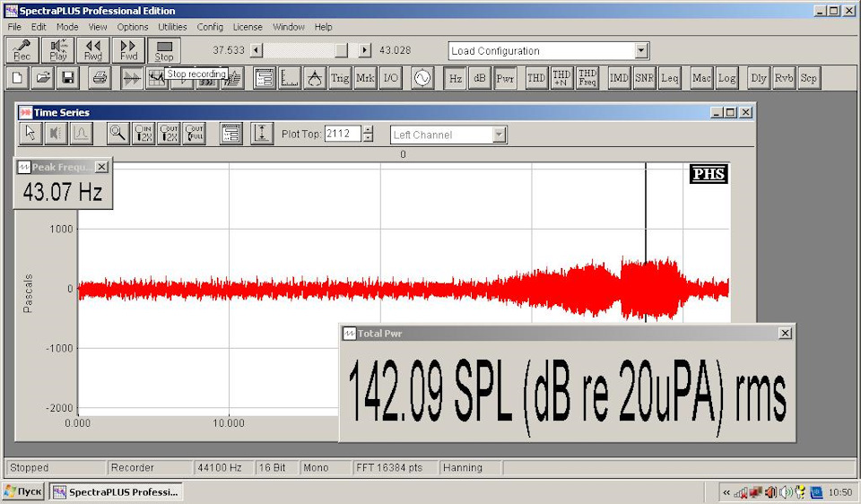Toggle the Pwr total power utility
The image size is (861, 504).
pyautogui.click(x=505, y=78)
